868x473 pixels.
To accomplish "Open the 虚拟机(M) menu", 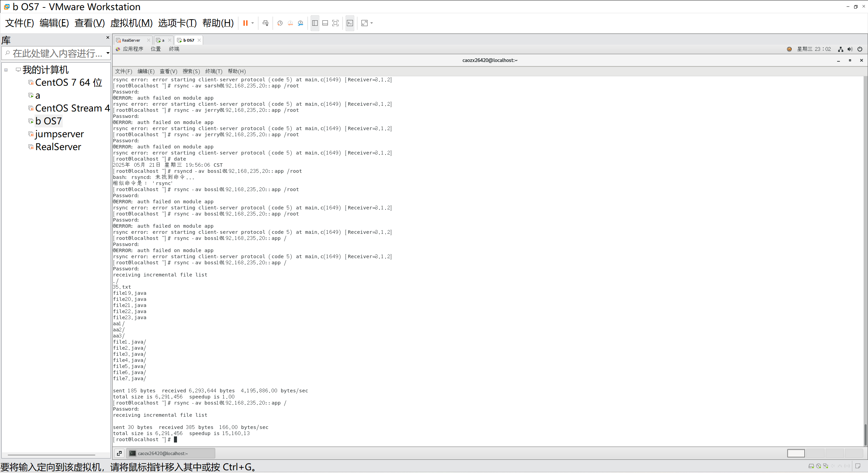I will [131, 23].
